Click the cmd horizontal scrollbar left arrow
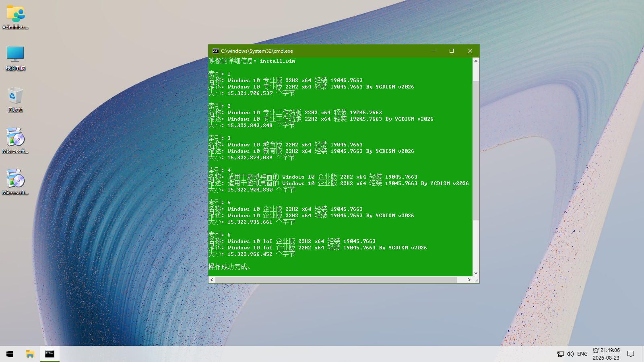This screenshot has height=362, width=644. click(212, 280)
